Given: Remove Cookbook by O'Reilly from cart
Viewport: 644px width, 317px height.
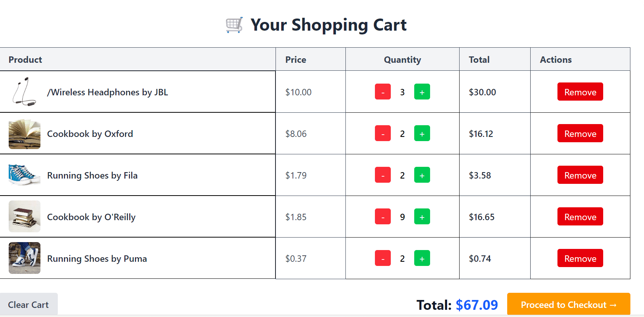Looking at the screenshot, I should tap(580, 216).
